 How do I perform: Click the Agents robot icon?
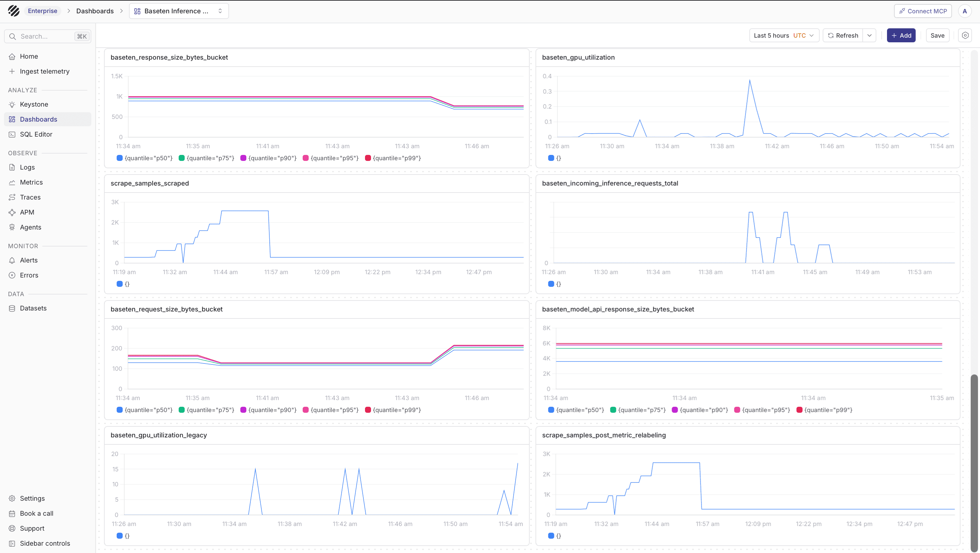[12, 227]
